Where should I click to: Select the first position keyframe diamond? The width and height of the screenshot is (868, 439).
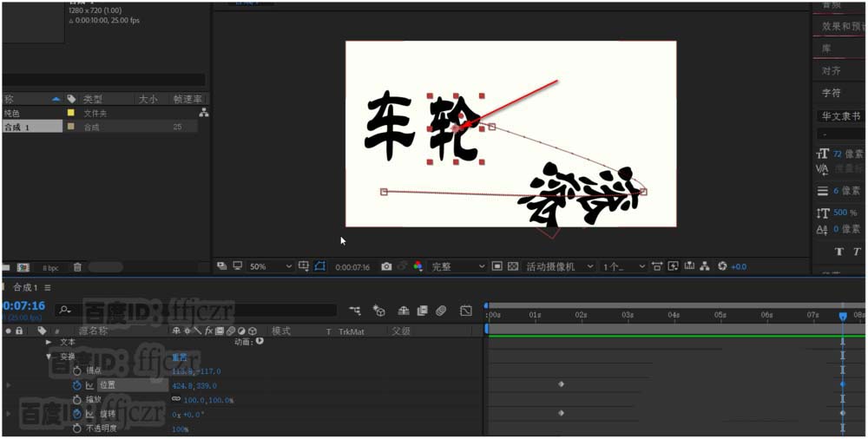coord(561,384)
